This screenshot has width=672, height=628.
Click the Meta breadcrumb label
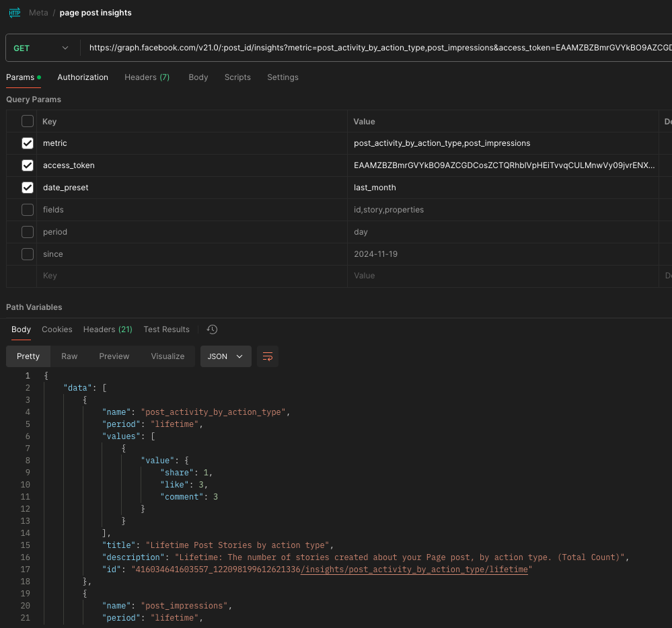[x=38, y=12]
